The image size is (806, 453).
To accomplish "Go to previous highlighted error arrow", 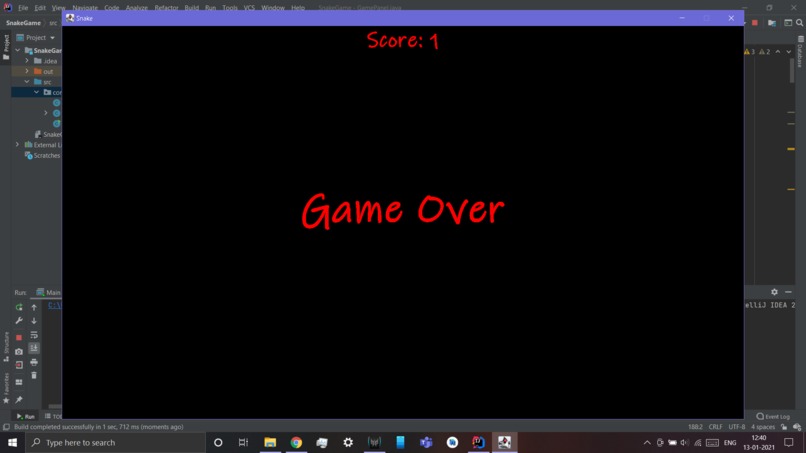I will 778,51.
